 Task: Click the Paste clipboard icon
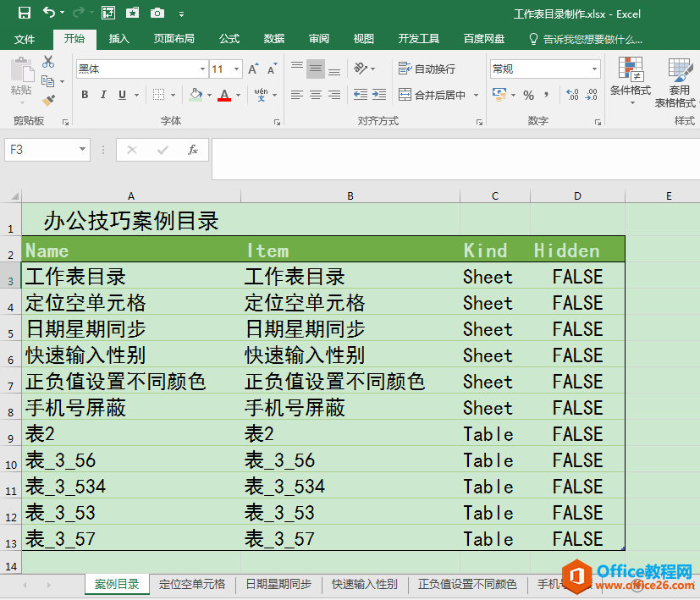click(x=21, y=71)
